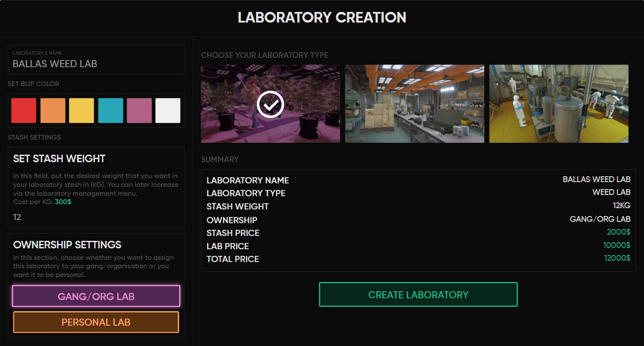
Task: Choose the middle warehouse laboratory type
Action: (414, 104)
